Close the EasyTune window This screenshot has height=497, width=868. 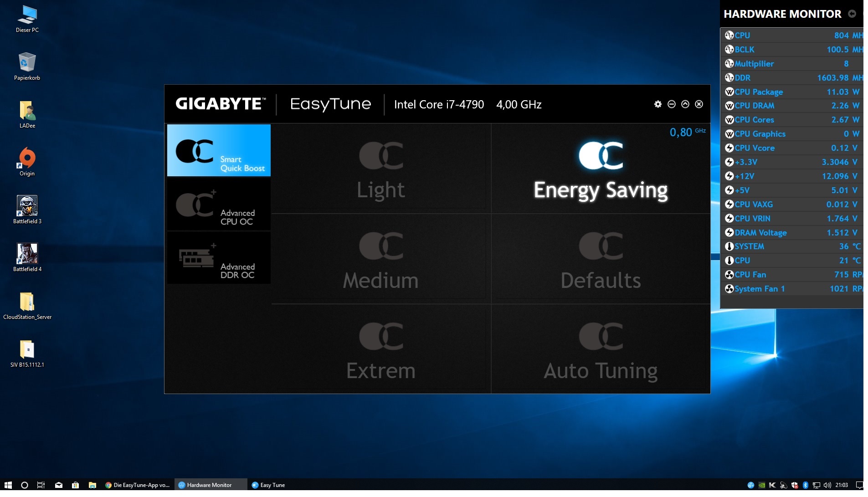click(x=699, y=104)
